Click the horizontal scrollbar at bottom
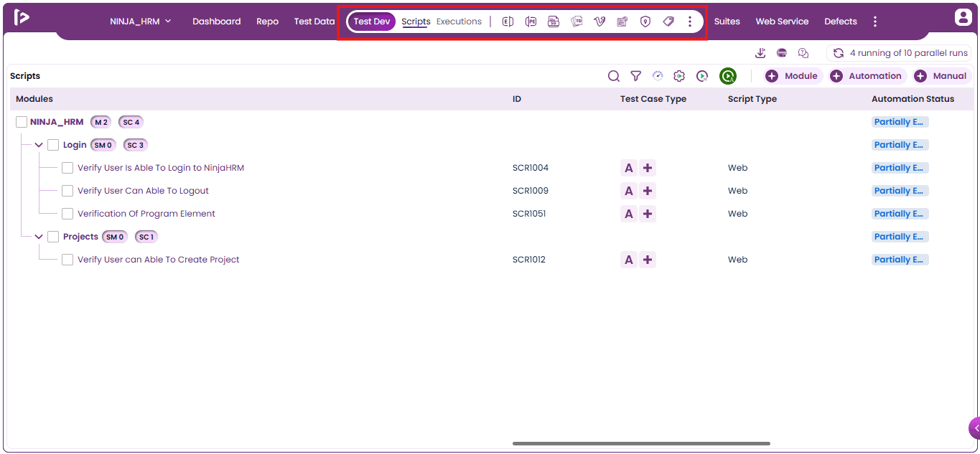The width and height of the screenshot is (980, 454). pos(641,443)
